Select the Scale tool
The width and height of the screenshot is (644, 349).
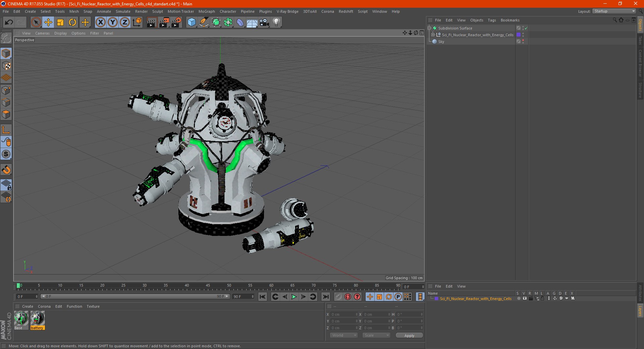(x=60, y=22)
